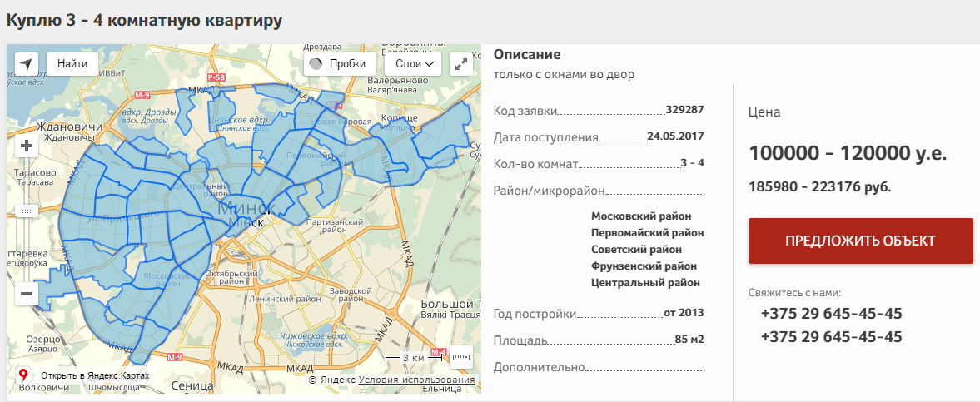Click the traffic light icon beside Пробки

click(316, 64)
